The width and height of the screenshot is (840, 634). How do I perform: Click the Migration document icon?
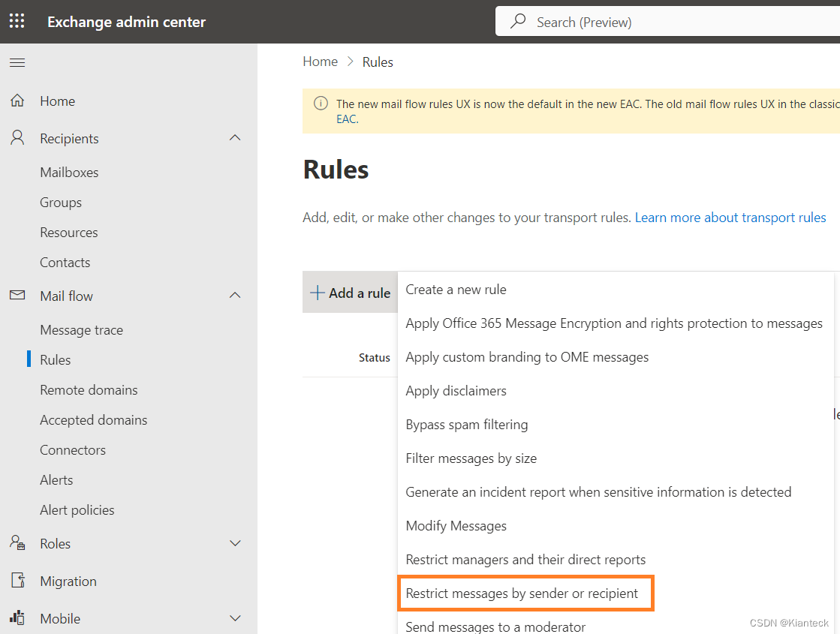click(x=18, y=581)
